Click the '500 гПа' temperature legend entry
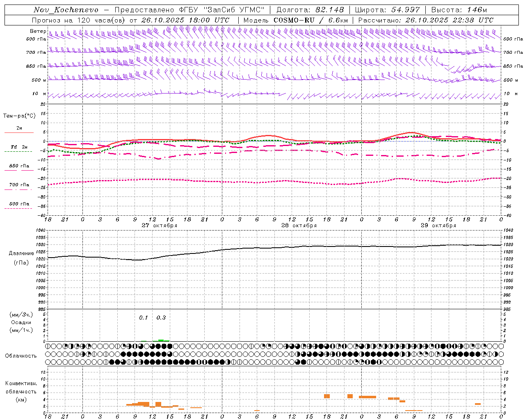The image size is (525, 420). coord(19,204)
